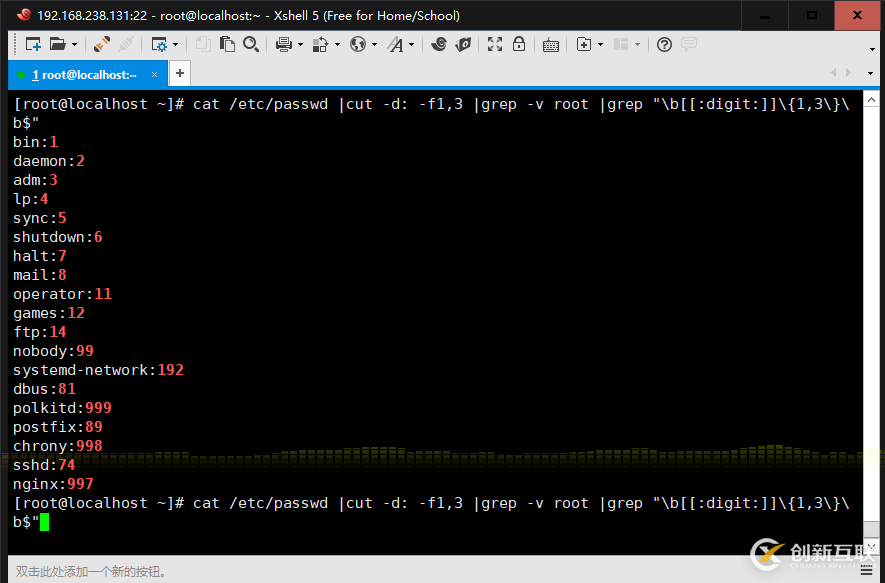The image size is (885, 583).
Task: Click the quick command bar add-button area
Action: click(91, 572)
